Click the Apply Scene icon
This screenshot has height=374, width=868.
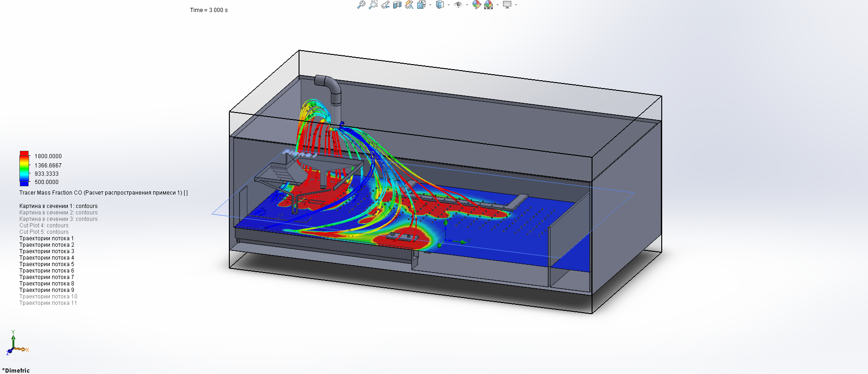click(x=488, y=5)
